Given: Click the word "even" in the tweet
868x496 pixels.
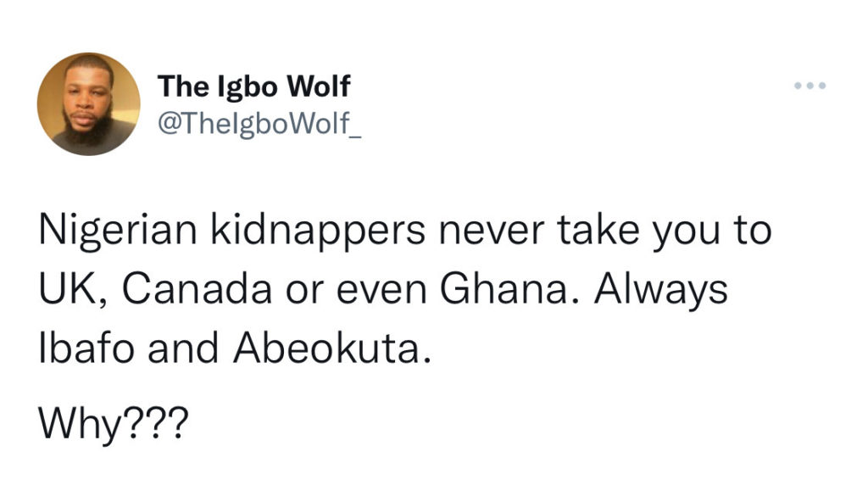Looking at the screenshot, I should point(386,290).
